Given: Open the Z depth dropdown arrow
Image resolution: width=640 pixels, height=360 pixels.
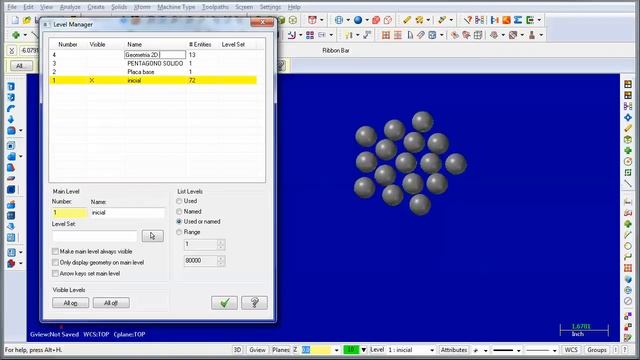Looking at the screenshot, I should coord(336,350).
